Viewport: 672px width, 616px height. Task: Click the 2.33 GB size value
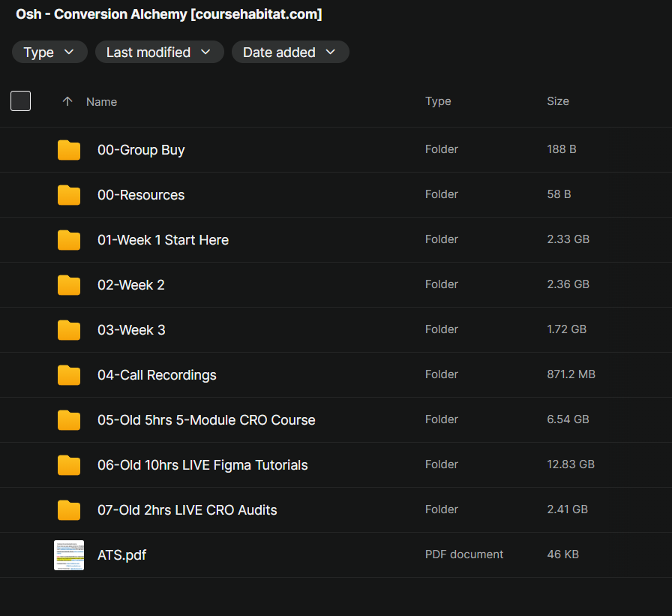568,239
